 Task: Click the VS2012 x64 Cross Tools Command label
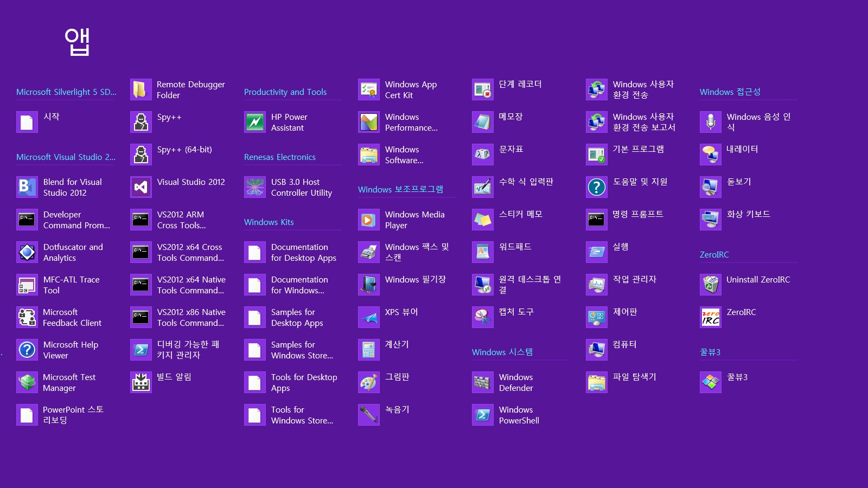(x=190, y=253)
